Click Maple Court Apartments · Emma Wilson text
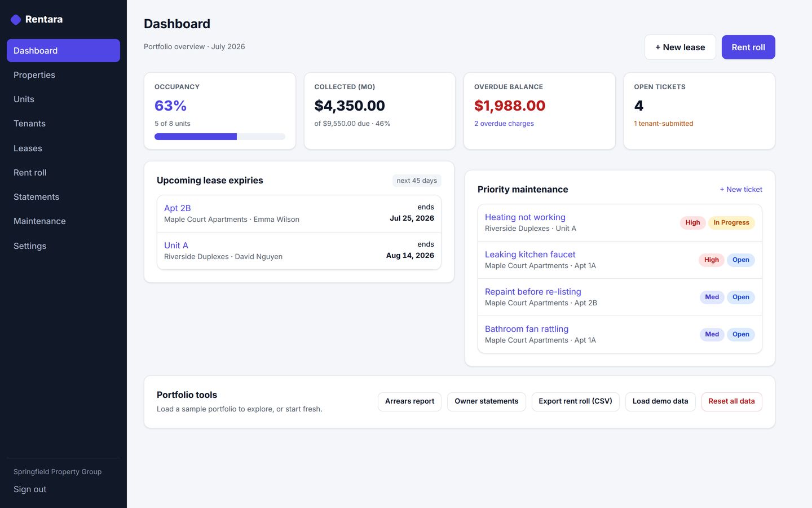The image size is (812, 508). tap(232, 220)
